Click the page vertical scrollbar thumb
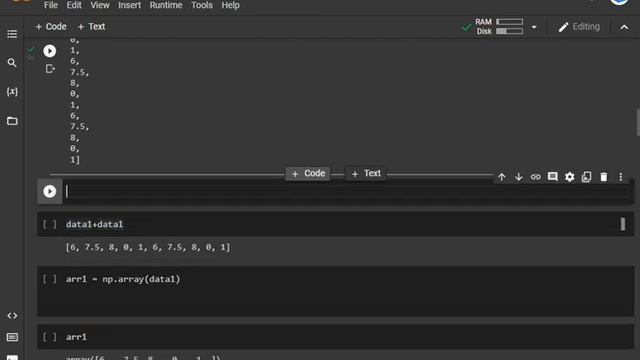Viewport: 640px width, 360px height. pos(638,122)
